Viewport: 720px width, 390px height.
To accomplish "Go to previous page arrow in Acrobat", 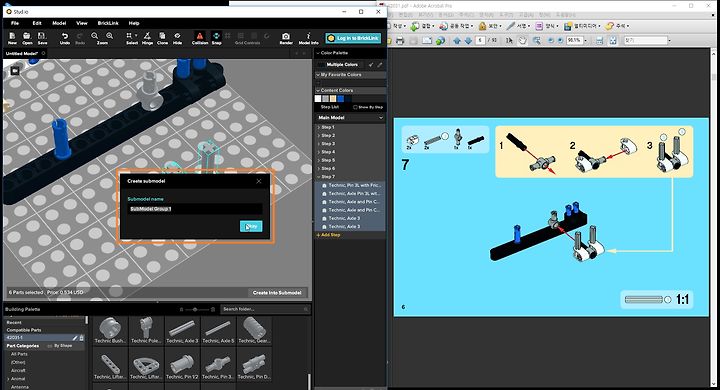I will coord(457,40).
